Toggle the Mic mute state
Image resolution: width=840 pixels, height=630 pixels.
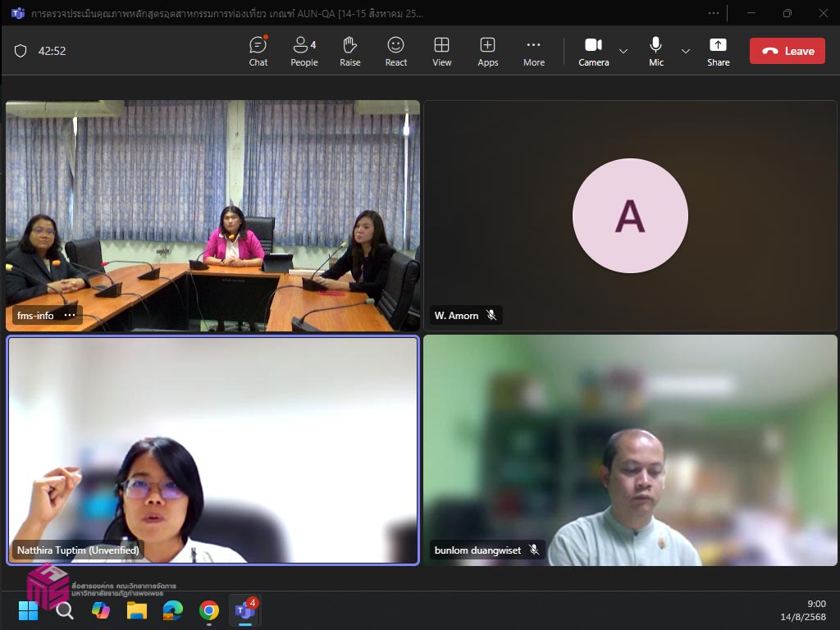(656, 51)
